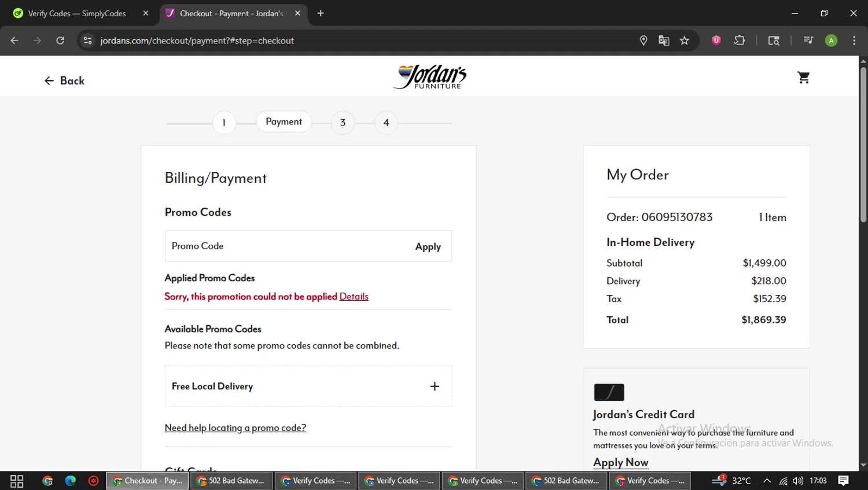Open the volume icon in system tray
Viewport: 868px width, 490px height.
[798, 481]
